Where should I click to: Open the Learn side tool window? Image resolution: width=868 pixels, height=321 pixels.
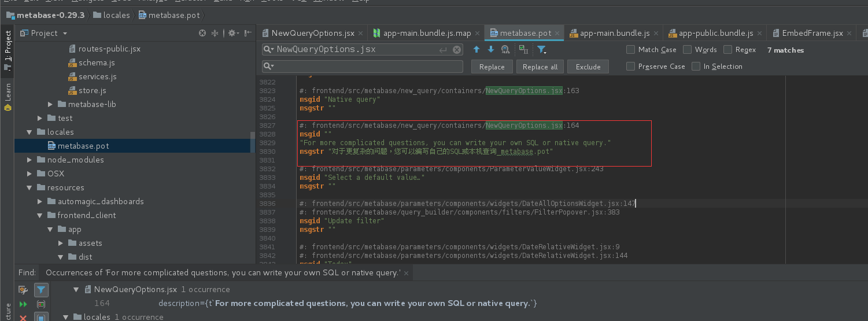point(8,97)
